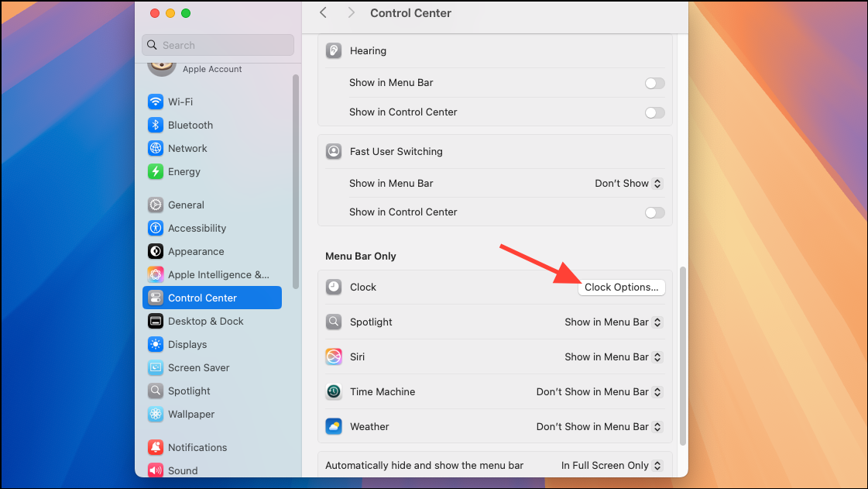
Task: Click the Clock Options button
Action: pyautogui.click(x=621, y=287)
